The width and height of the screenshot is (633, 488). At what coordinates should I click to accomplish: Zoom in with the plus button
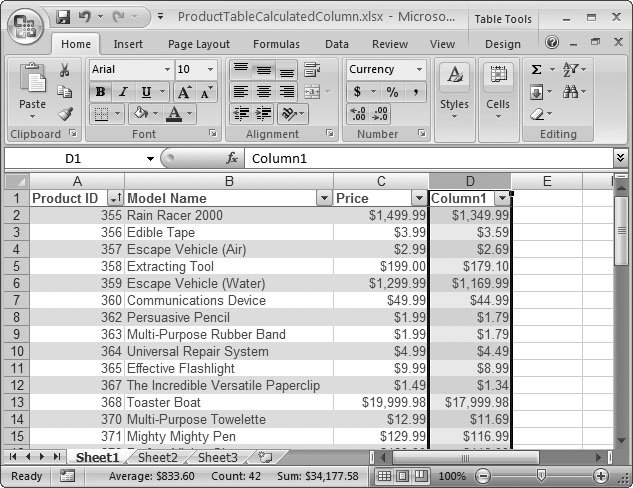pyautogui.click(x=601, y=476)
